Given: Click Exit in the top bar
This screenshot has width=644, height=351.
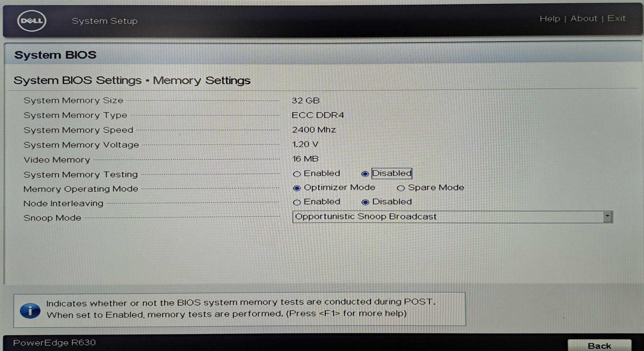Looking at the screenshot, I should 616,19.
